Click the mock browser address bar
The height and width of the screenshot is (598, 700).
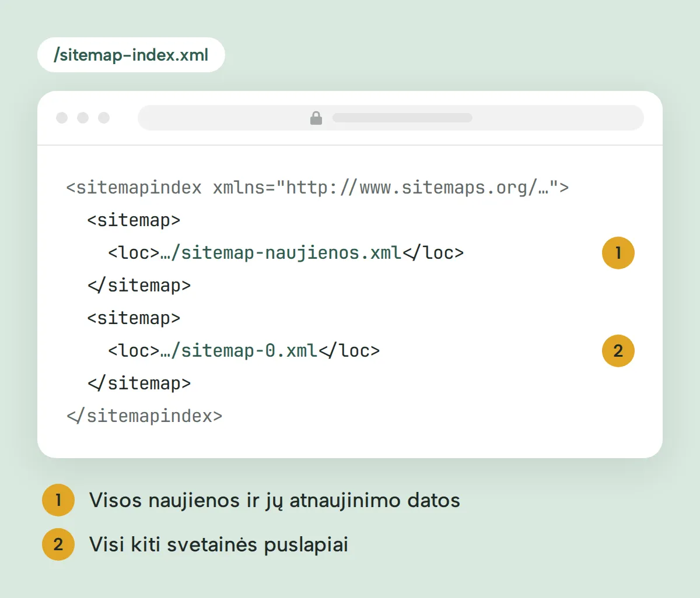click(391, 118)
